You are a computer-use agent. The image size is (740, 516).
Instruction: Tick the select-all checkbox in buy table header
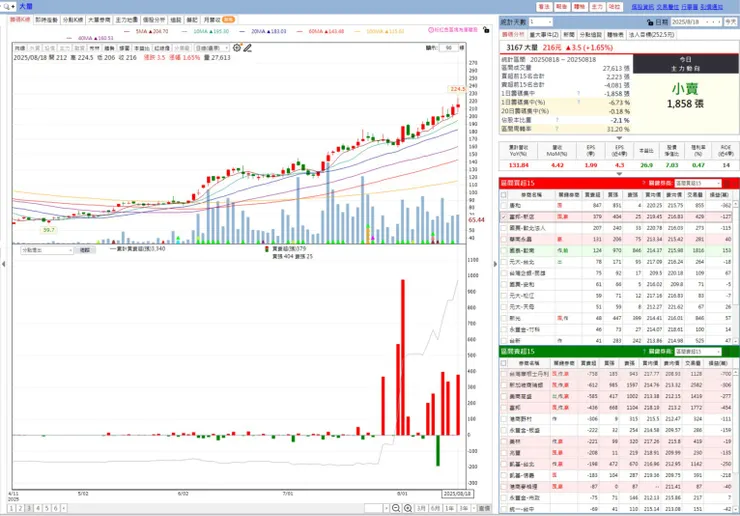(x=504, y=195)
